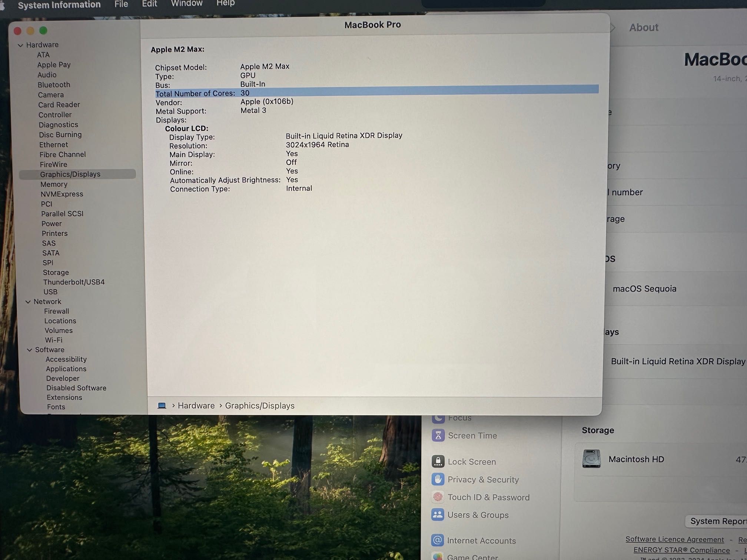Image resolution: width=747 pixels, height=560 pixels.
Task: Open Touch ID & Password settings
Action: 481,497
